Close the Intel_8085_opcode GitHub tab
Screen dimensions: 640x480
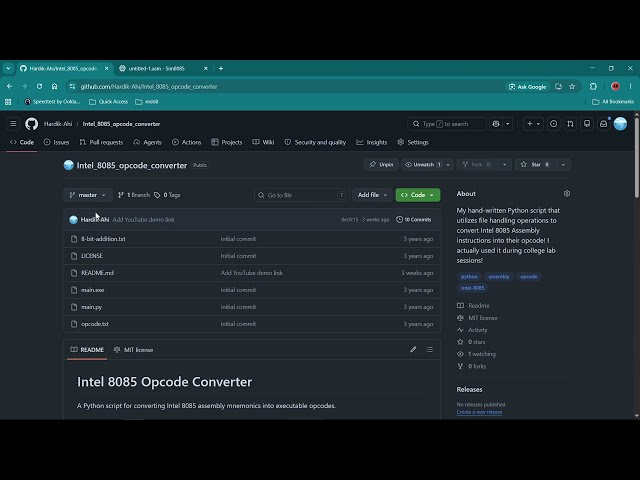pos(107,69)
